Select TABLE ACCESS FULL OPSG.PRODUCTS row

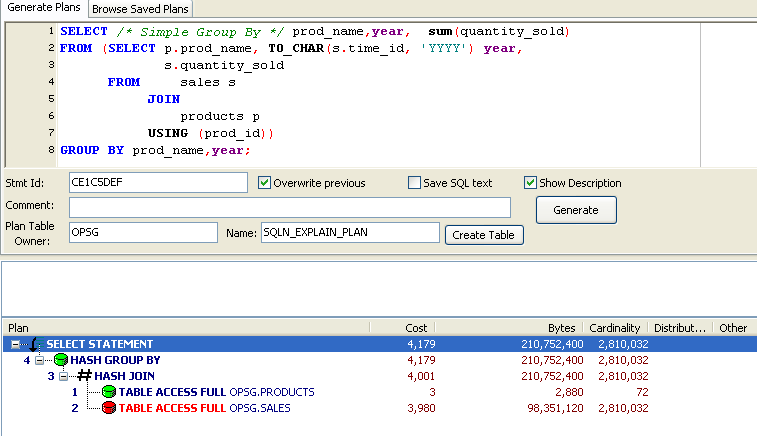coord(379,392)
